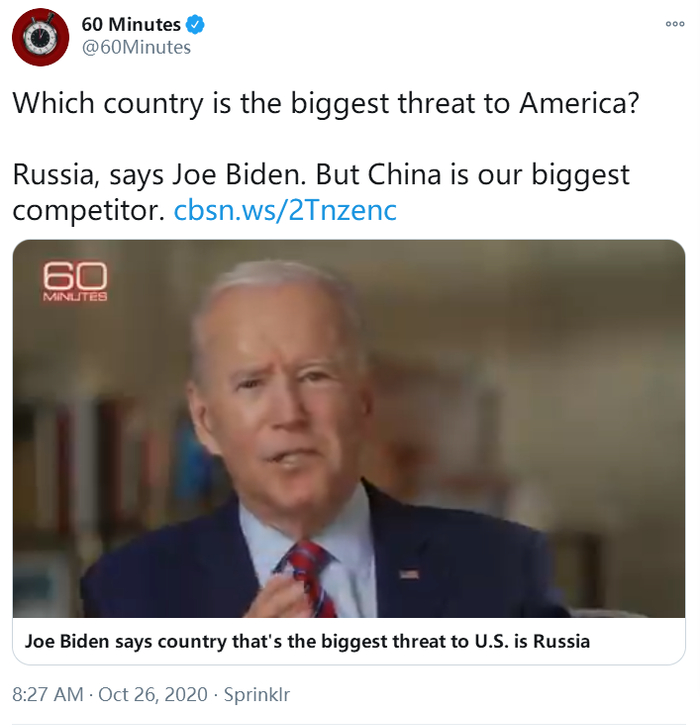Click the 60 Minutes display name
The width and height of the screenshot is (700, 727).
(131, 25)
